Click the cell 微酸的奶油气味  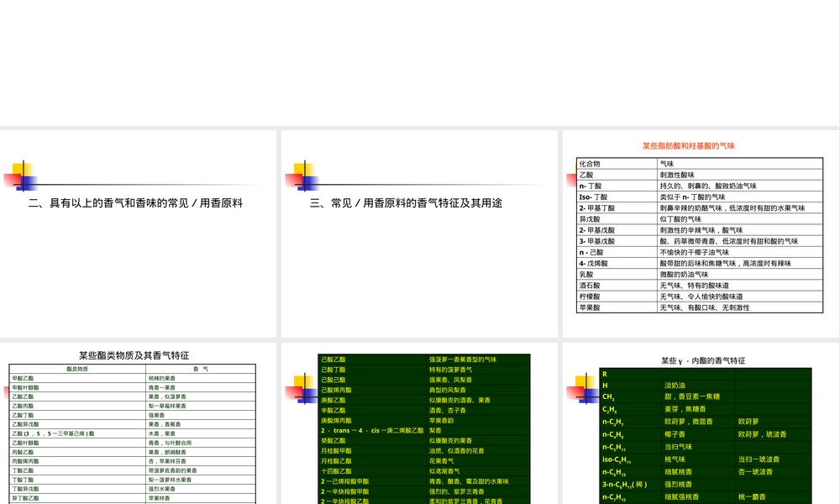740,274
